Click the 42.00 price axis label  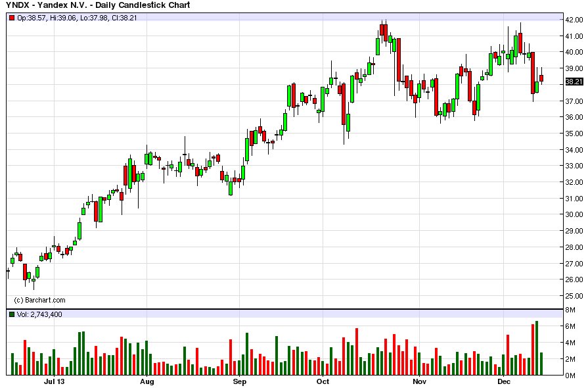coord(574,20)
